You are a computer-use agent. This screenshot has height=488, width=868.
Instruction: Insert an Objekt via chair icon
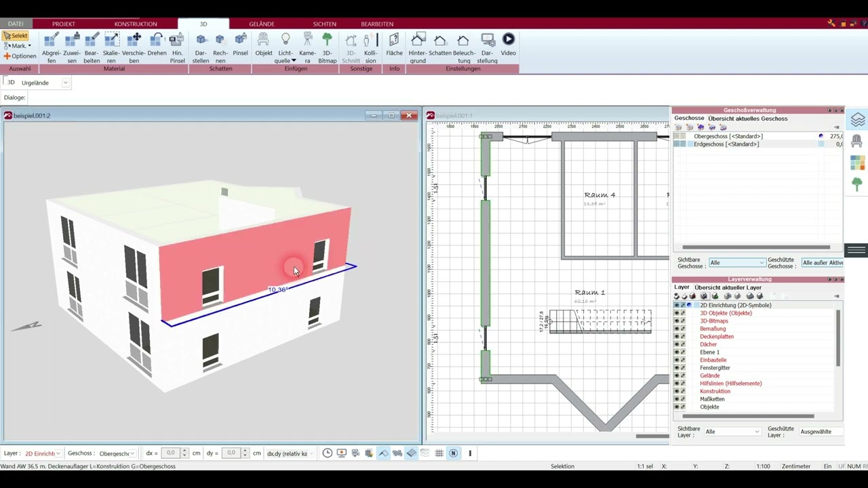(x=264, y=45)
